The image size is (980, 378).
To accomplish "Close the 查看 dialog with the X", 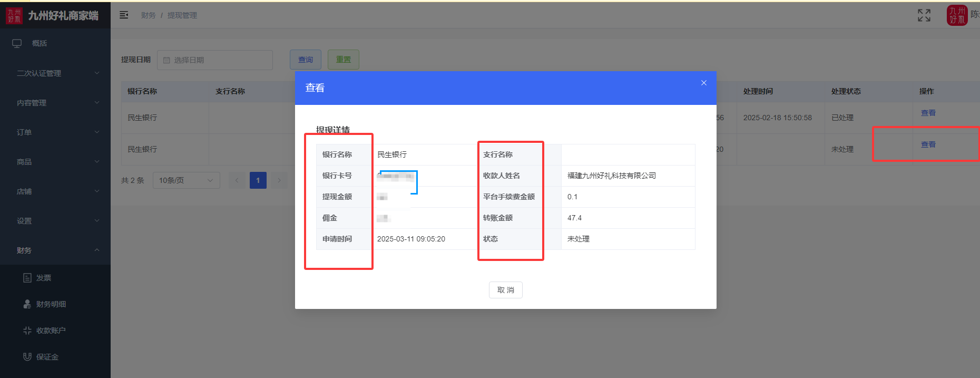I will 704,83.
